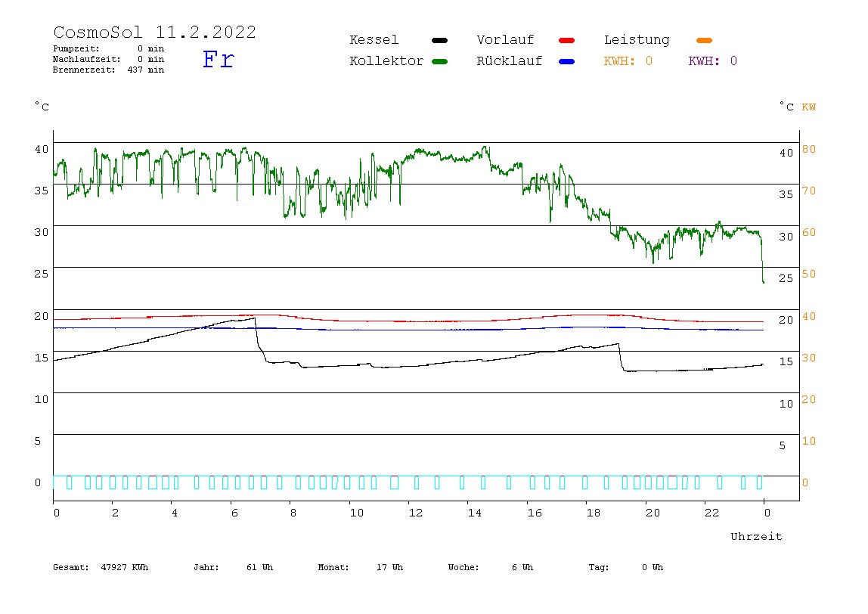
Task: Click the "CosmoSol 11.2.2022" chart title
Action: pyautogui.click(x=154, y=32)
